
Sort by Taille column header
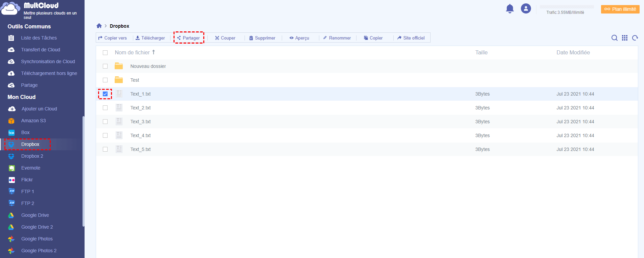pos(481,52)
